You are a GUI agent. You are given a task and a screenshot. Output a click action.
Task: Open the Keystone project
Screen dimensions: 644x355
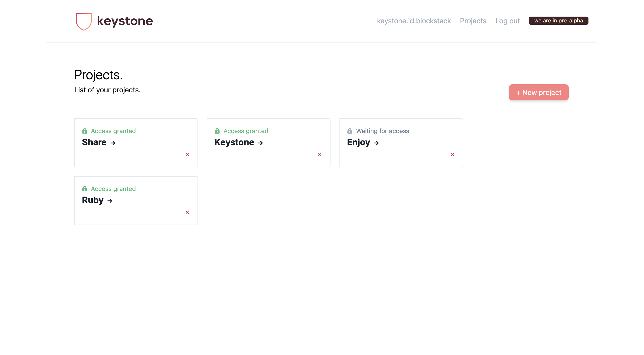point(234,142)
